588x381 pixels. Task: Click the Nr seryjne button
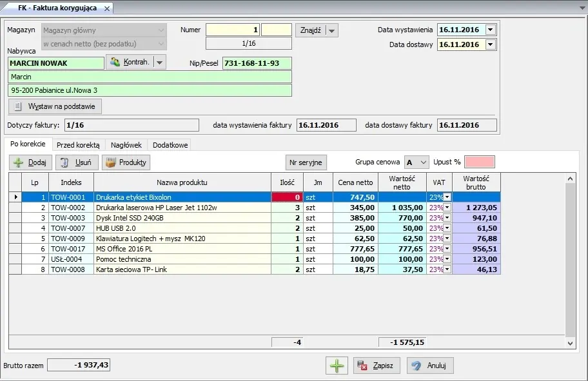point(306,162)
